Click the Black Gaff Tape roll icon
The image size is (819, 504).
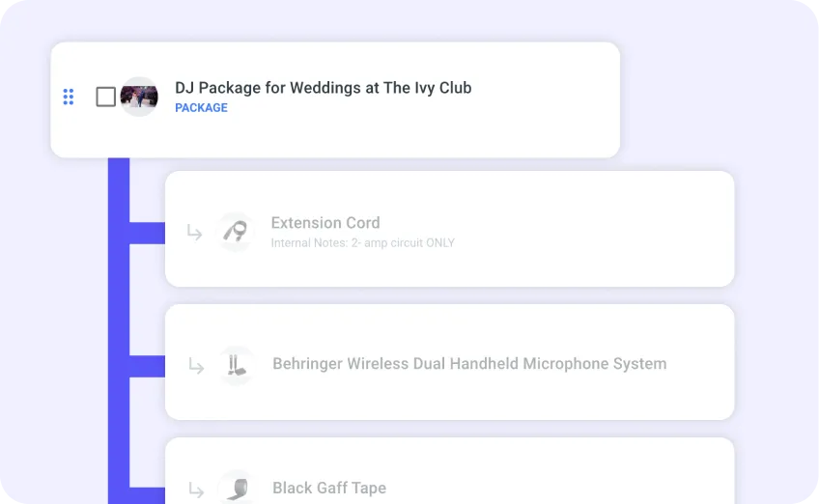[236, 489]
